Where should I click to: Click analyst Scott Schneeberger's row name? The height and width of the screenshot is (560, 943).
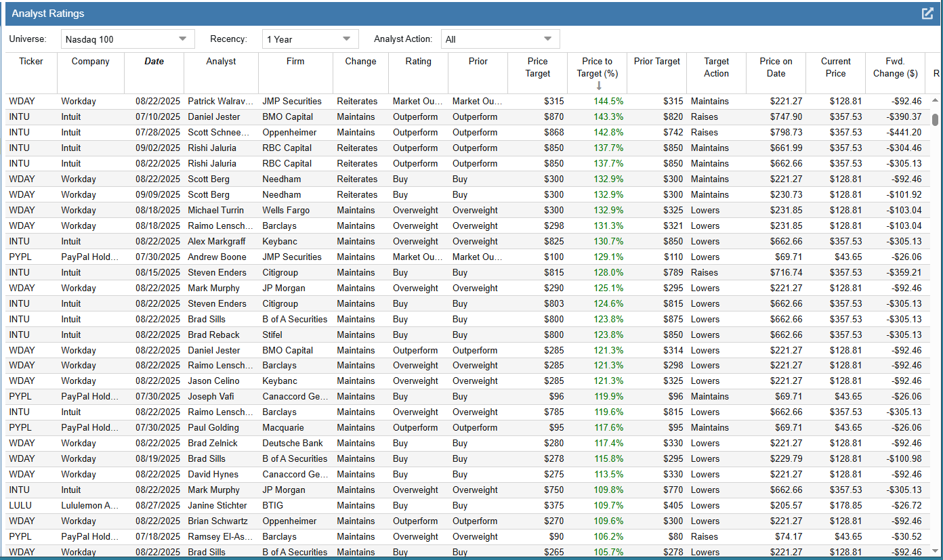[220, 132]
